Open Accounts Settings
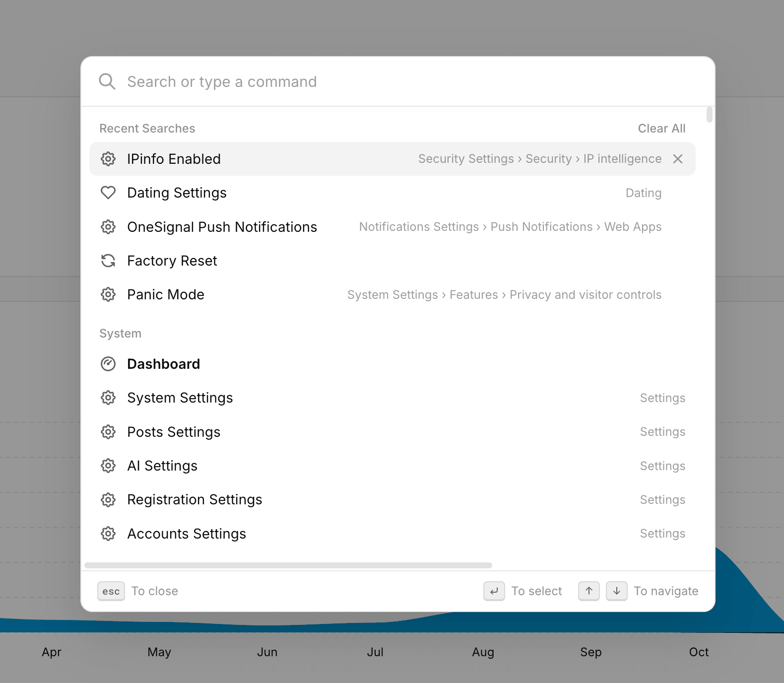Viewport: 784px width, 683px height. point(392,534)
